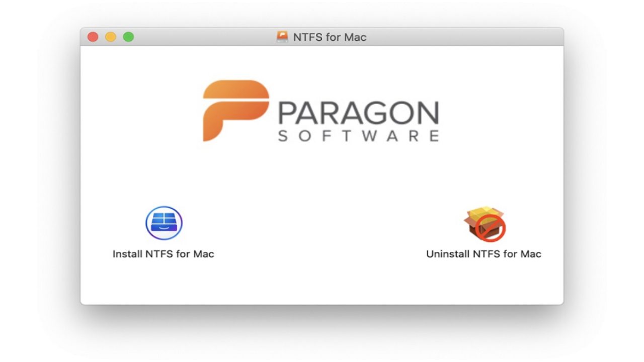
Task: Click the blue circular border of the install icon
Action: [x=148, y=223]
